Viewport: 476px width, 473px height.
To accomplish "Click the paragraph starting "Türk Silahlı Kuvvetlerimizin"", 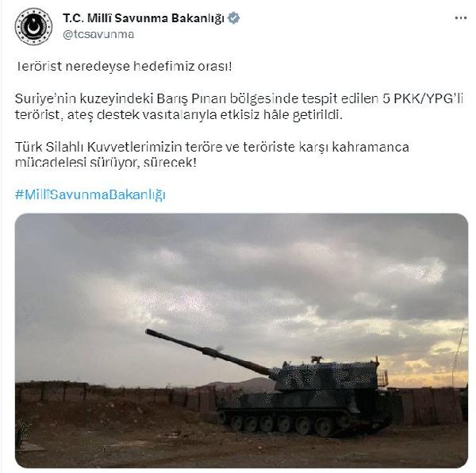I will click(x=212, y=155).
